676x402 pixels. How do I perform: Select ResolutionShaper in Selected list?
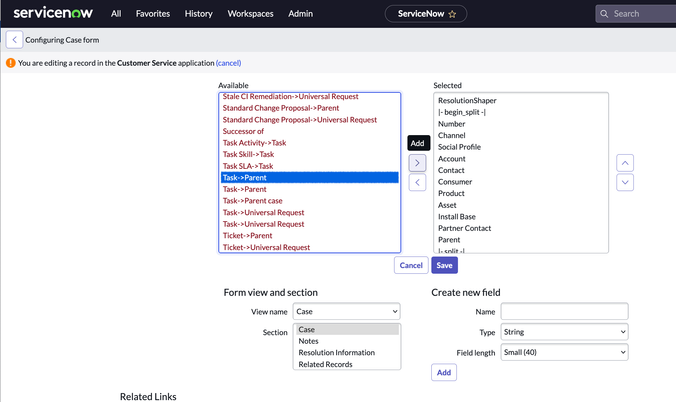tap(521, 100)
